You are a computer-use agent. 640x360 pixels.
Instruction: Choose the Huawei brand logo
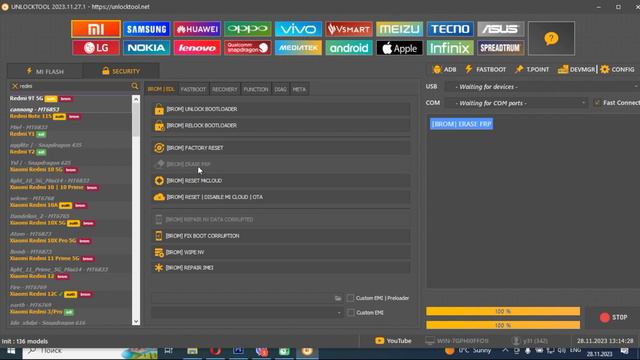click(197, 29)
